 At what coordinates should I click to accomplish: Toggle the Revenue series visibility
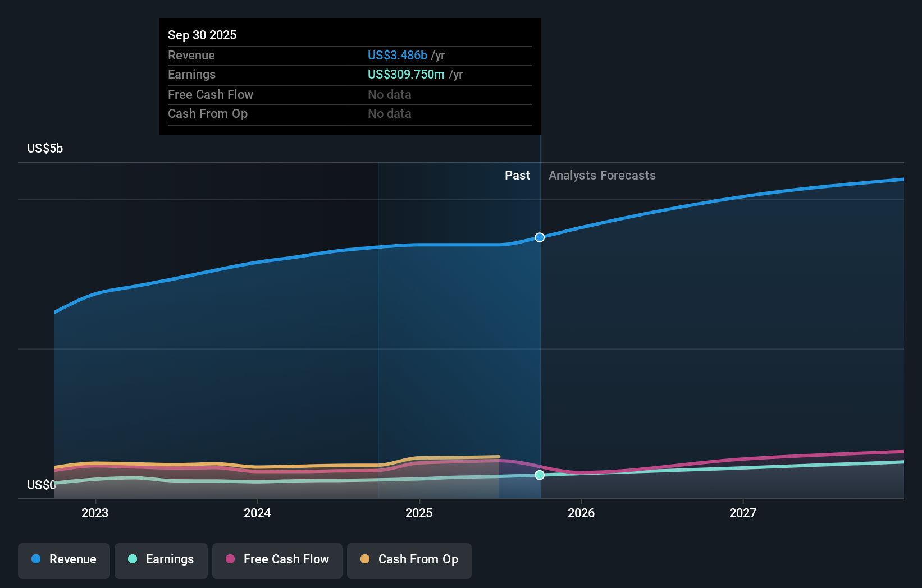tap(63, 559)
